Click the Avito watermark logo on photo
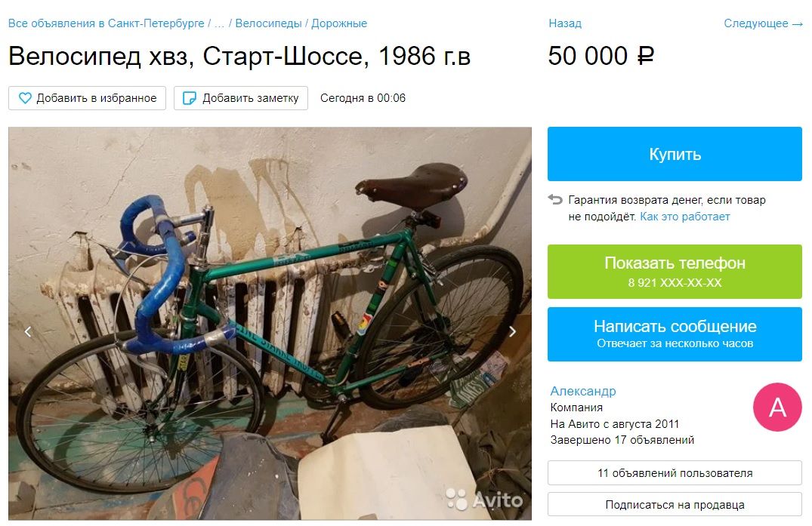The height and width of the screenshot is (526, 812). pos(484,500)
